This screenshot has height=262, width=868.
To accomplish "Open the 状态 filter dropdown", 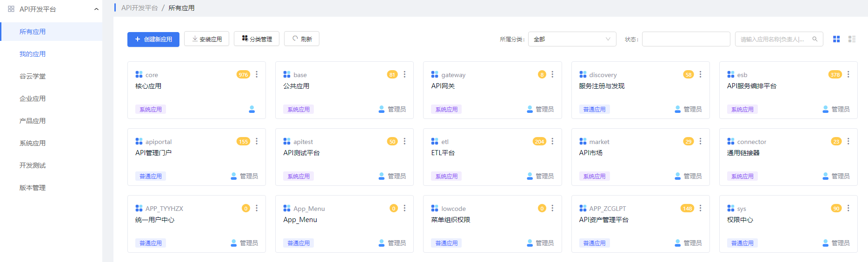I will point(686,39).
